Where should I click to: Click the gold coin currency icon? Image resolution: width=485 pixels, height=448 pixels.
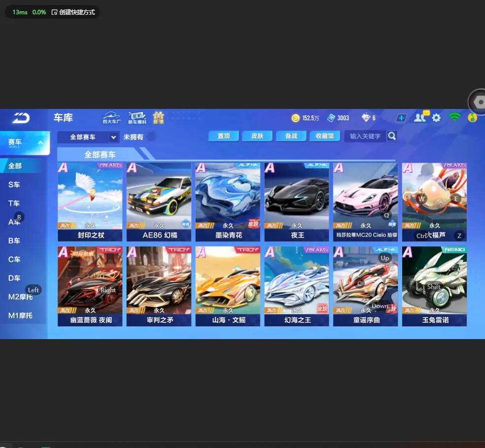[295, 118]
